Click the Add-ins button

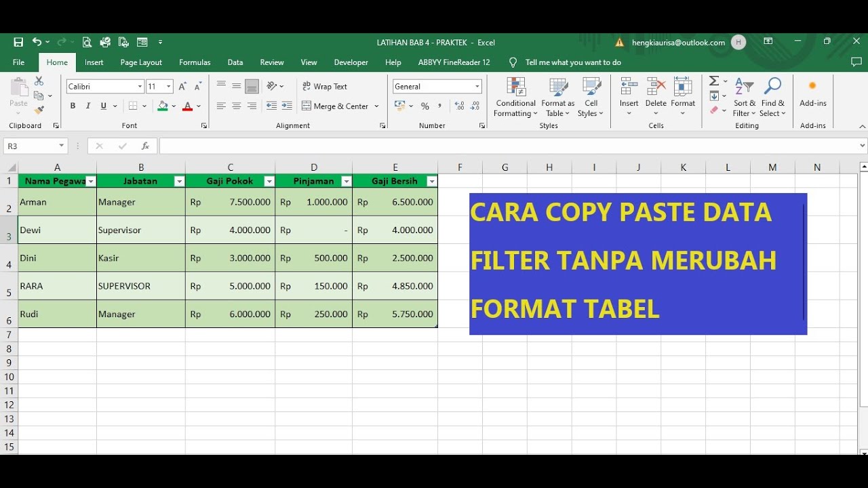click(x=812, y=93)
